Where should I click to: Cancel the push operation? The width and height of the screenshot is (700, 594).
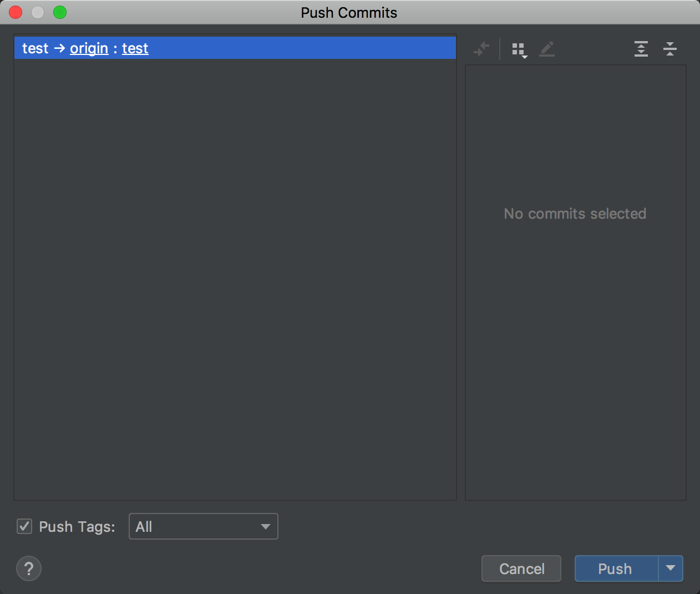521,568
